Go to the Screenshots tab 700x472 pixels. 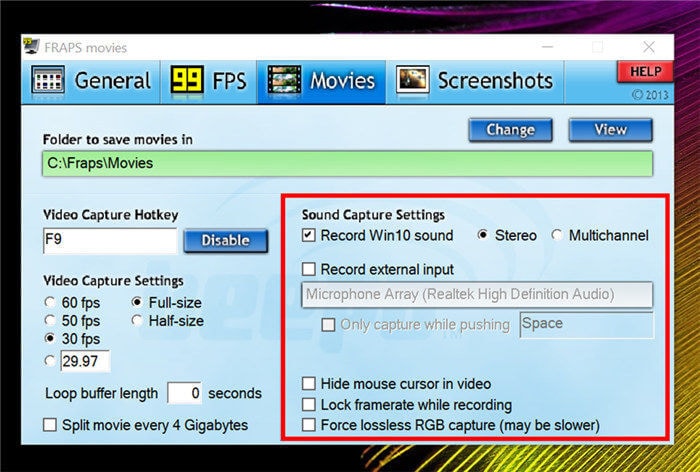pos(475,82)
